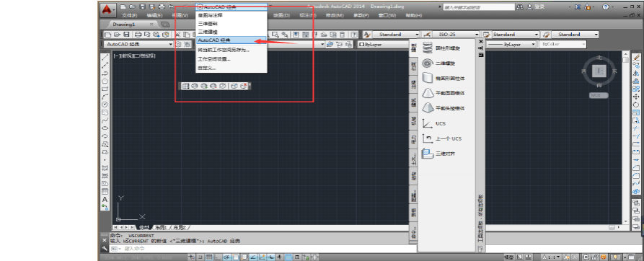Click binoculars search icon in title bar
The width and height of the screenshot is (644, 261).
click(520, 7)
